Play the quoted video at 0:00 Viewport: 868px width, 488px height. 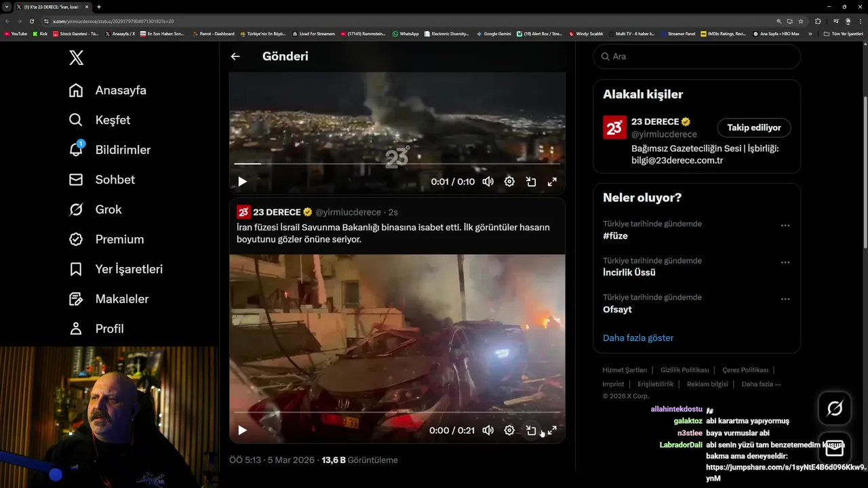(242, 430)
